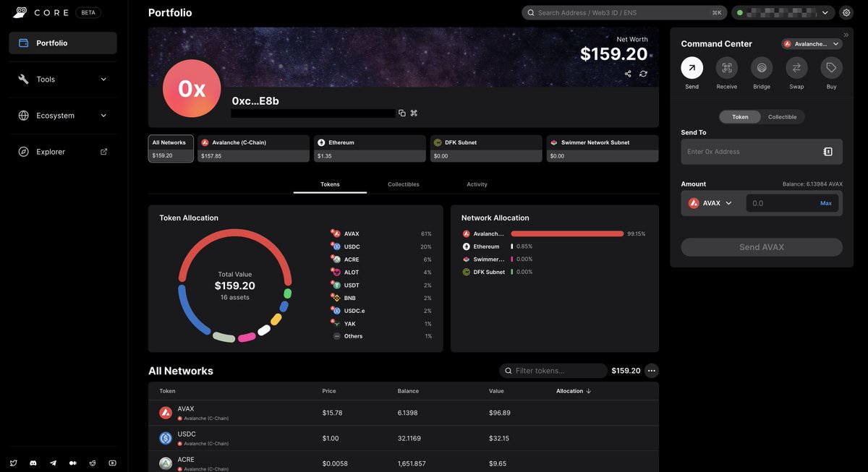868x472 pixels.
Task: Click the BETA badge
Action: 88,12
